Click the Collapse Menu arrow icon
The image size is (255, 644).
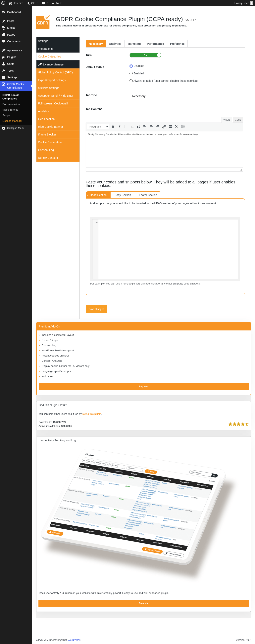tap(4, 128)
